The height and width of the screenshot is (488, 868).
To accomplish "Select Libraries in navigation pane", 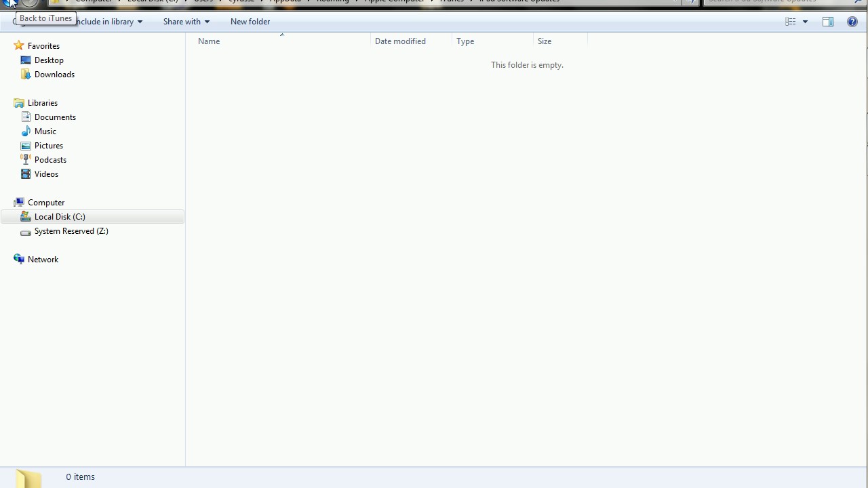I will click(42, 103).
